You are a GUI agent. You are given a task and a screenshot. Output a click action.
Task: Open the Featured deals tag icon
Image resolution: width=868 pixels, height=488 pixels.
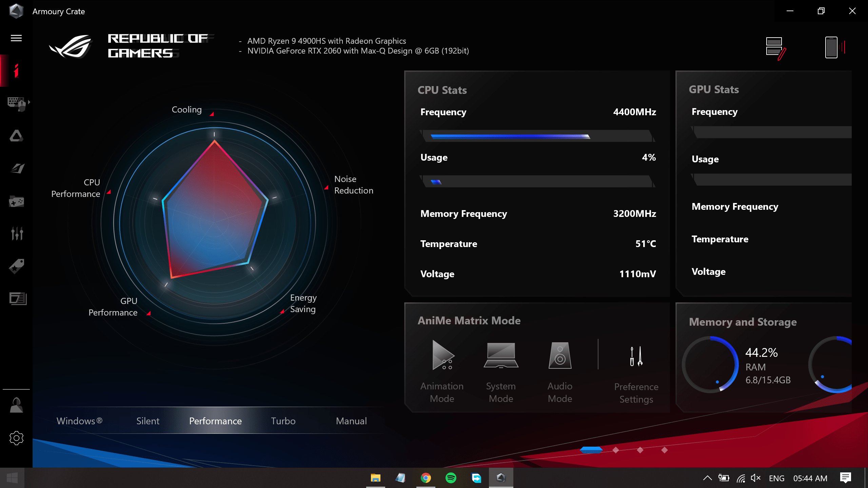[16, 266]
